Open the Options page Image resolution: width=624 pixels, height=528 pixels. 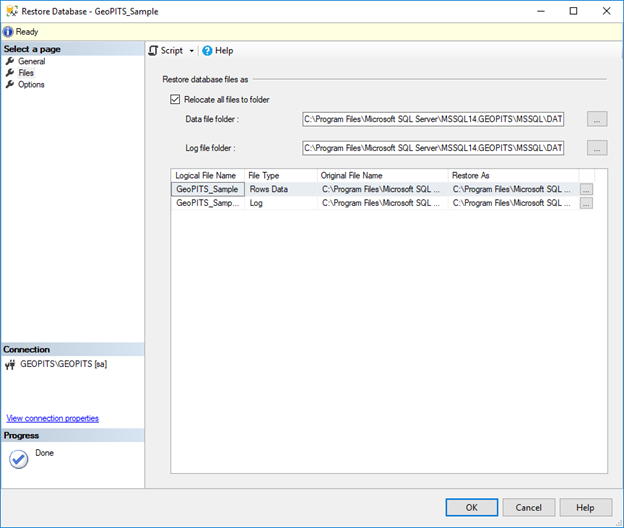(x=31, y=84)
